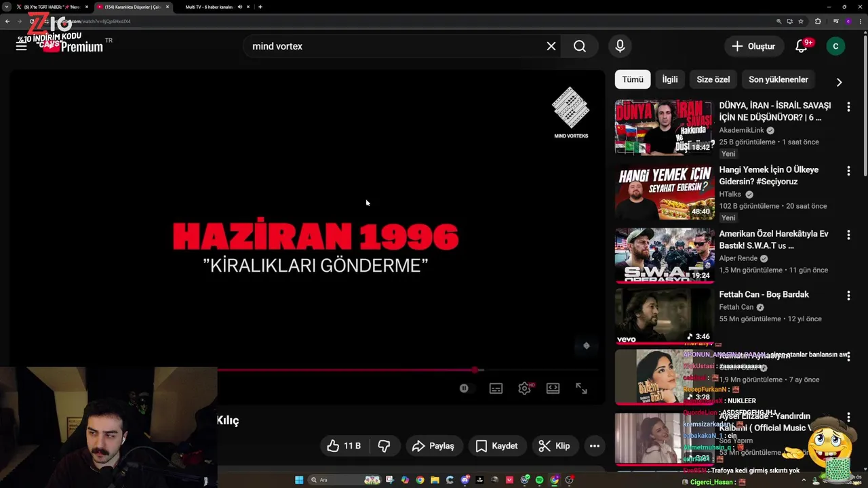Open options for Amerikan Özel Harekâtıyla video
This screenshot has width=868, height=488.
(848, 235)
